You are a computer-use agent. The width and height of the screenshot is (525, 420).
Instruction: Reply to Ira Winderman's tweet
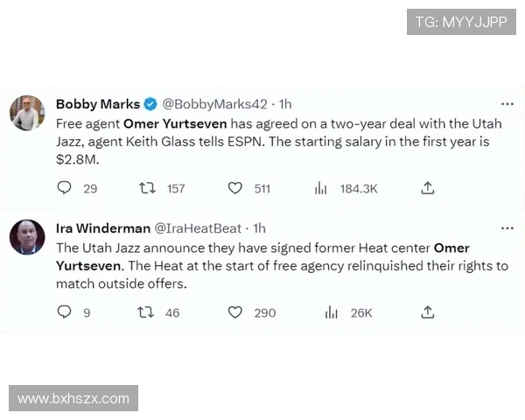click(64, 311)
